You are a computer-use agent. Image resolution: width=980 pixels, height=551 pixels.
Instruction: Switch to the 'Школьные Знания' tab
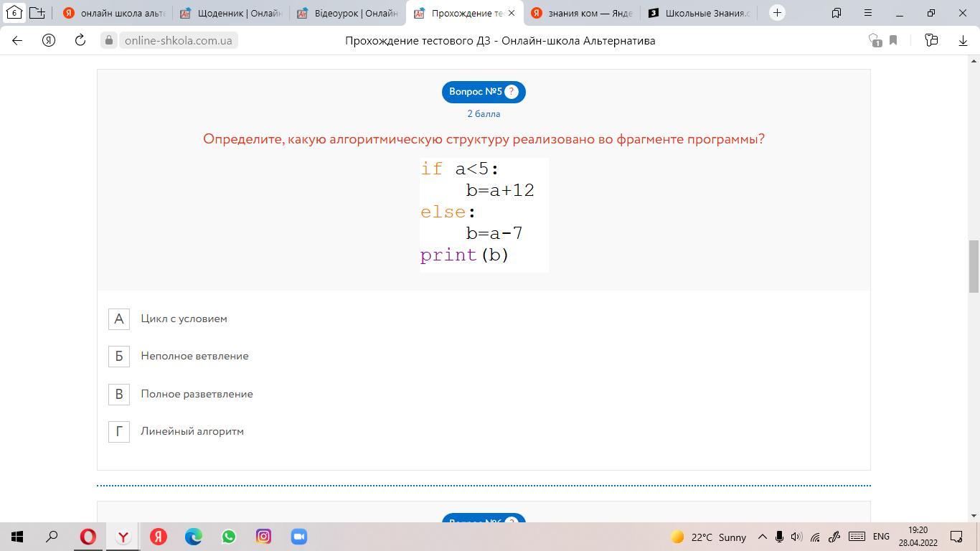click(x=699, y=13)
